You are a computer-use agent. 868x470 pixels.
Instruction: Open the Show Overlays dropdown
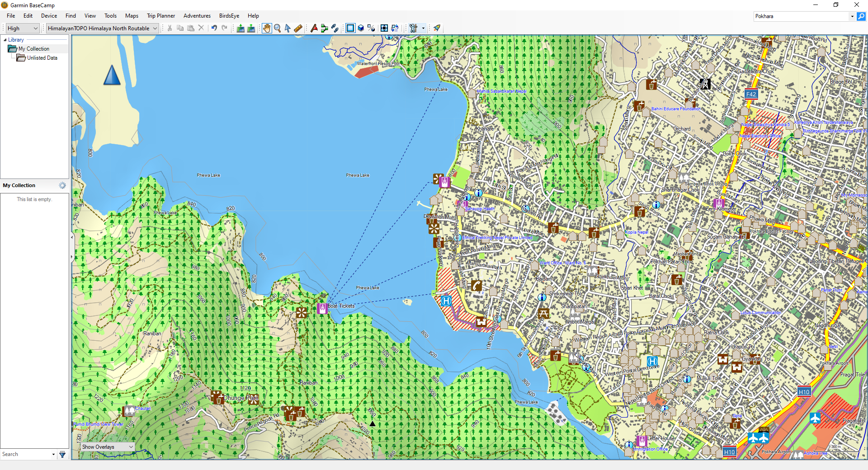coord(108,446)
